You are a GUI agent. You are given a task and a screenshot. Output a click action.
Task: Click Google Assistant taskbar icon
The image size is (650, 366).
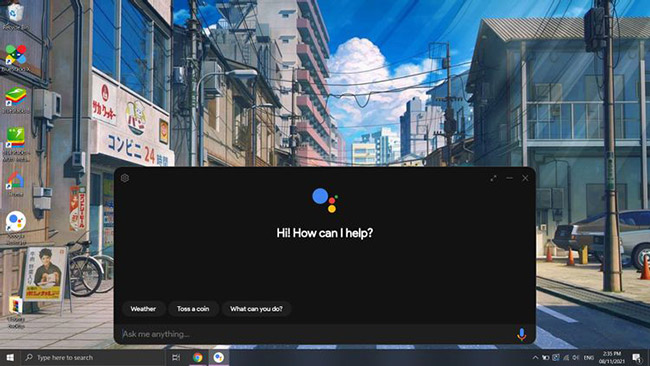point(218,357)
